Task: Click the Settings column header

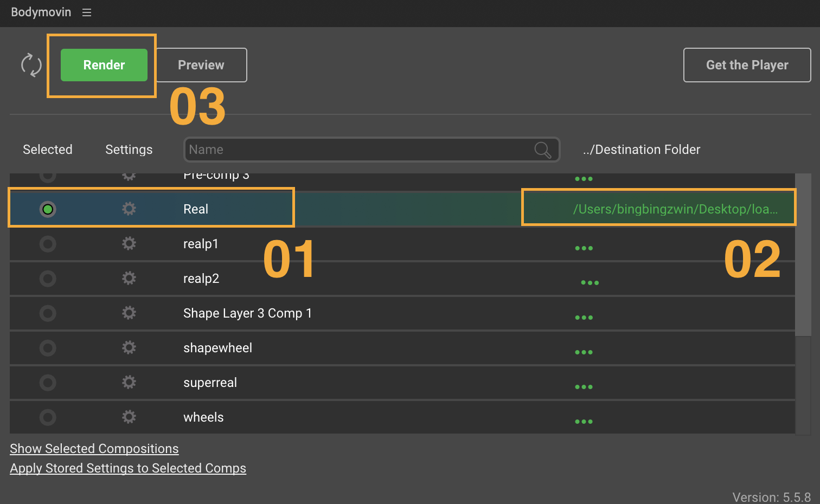Action: click(129, 150)
